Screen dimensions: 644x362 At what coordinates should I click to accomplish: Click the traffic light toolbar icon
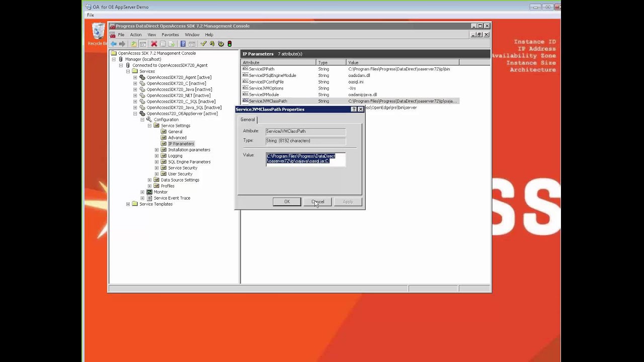[x=229, y=44]
